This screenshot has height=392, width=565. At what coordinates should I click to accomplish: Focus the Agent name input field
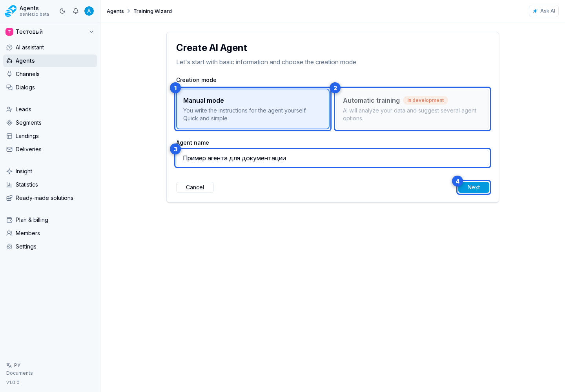tap(333, 158)
